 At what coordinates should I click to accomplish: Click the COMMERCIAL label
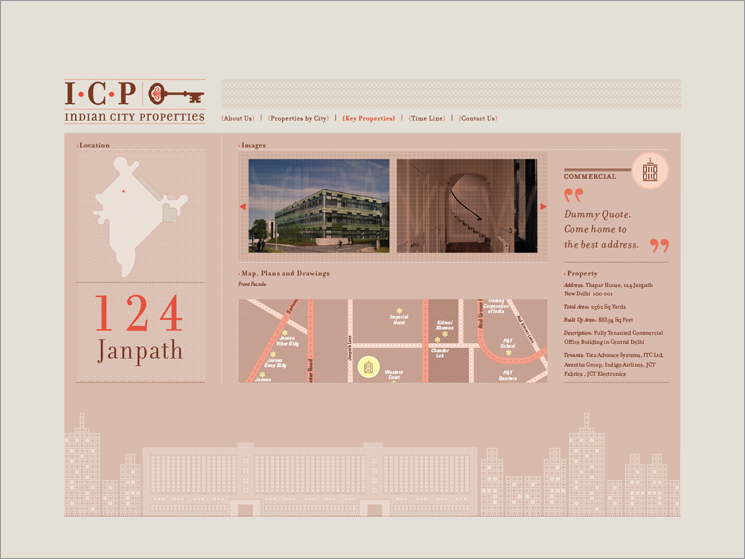[590, 176]
